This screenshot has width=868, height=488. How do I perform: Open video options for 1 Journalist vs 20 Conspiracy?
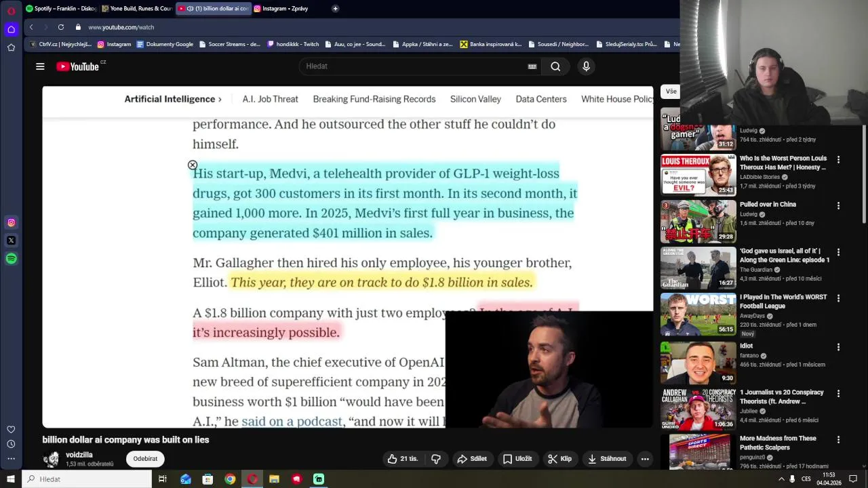tap(838, 393)
